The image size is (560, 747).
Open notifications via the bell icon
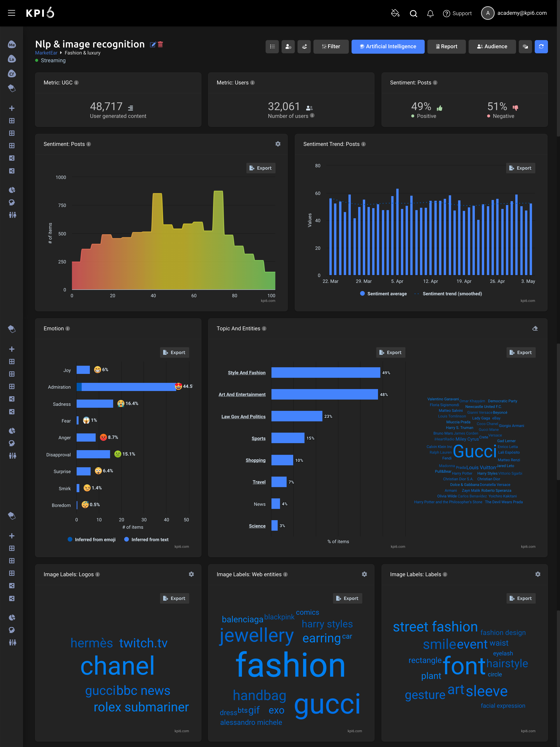pyautogui.click(x=430, y=13)
